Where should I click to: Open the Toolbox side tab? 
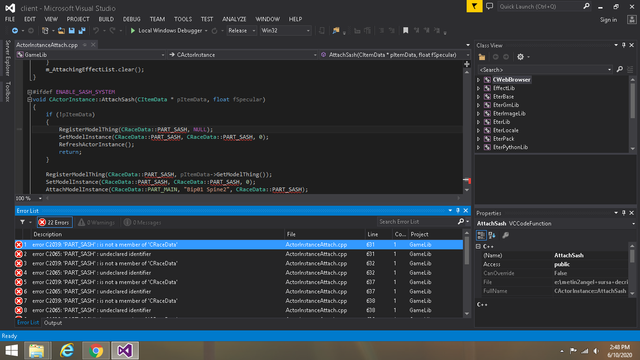pos(7,91)
